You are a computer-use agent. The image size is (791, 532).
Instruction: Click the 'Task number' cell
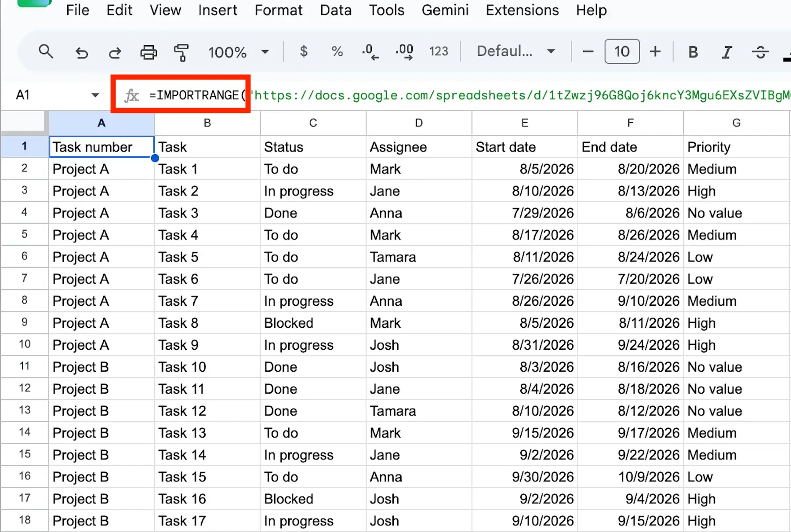point(102,147)
